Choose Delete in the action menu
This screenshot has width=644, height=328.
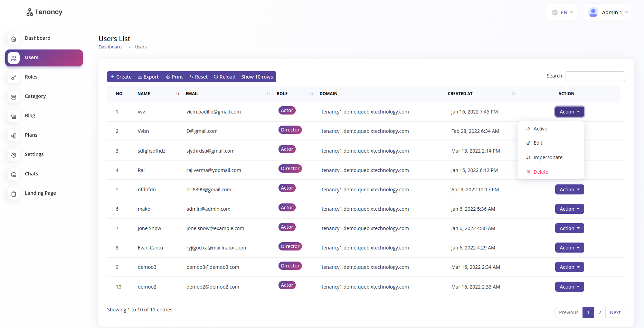pos(541,172)
